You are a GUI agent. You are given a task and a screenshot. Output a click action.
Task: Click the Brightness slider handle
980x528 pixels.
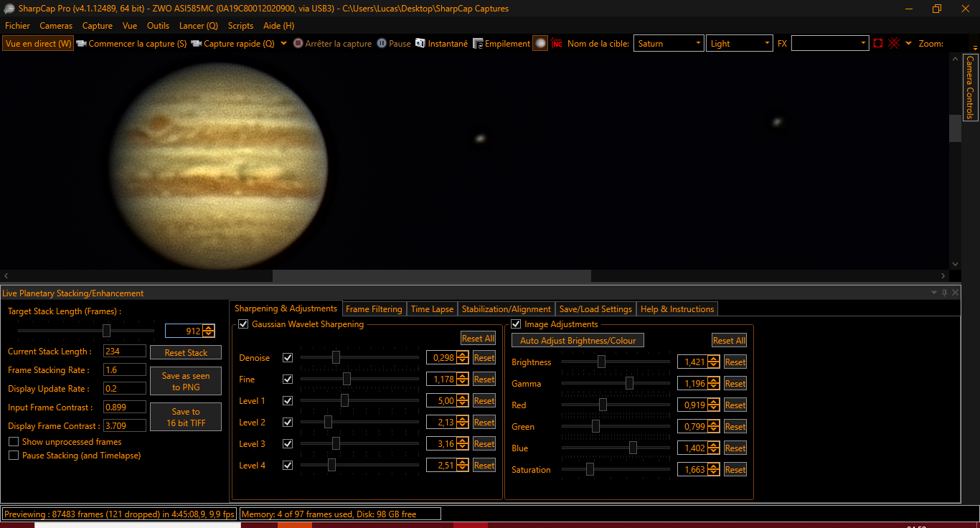(x=601, y=362)
